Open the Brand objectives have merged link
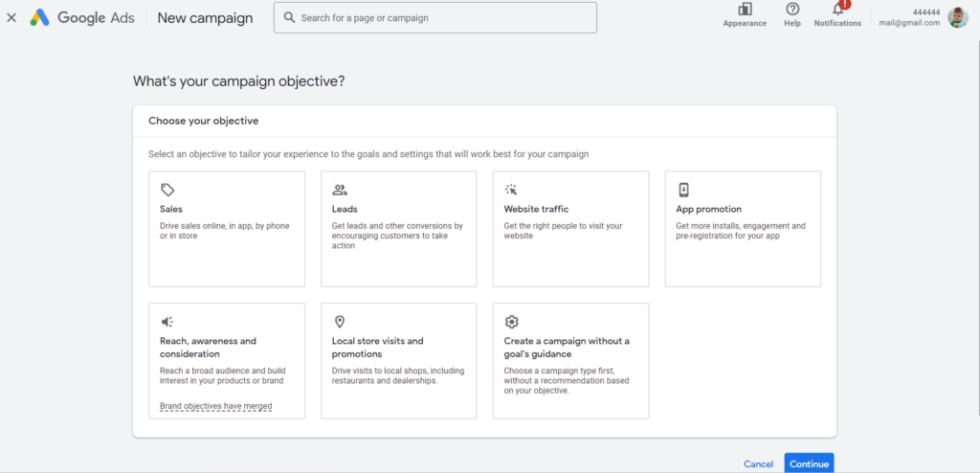This screenshot has width=980, height=473. click(x=215, y=406)
